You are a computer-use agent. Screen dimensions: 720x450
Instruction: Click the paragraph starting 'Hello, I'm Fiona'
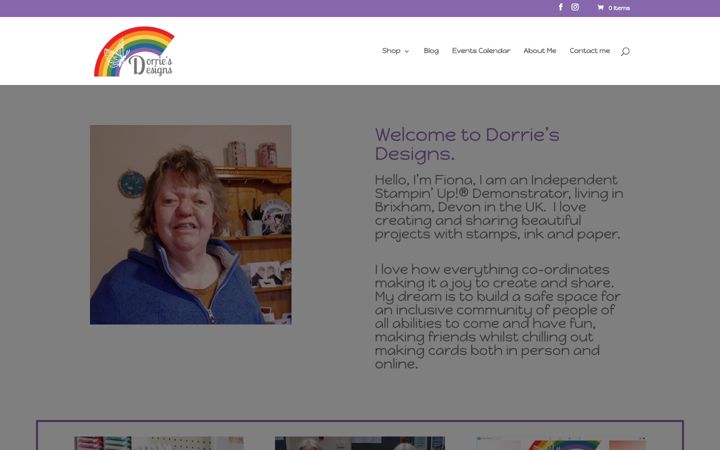point(499,207)
